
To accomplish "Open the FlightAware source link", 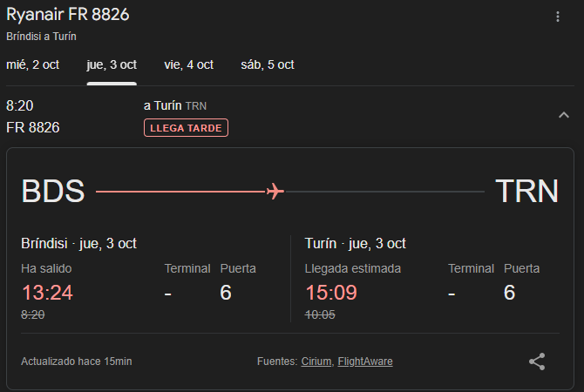I will pyautogui.click(x=365, y=362).
